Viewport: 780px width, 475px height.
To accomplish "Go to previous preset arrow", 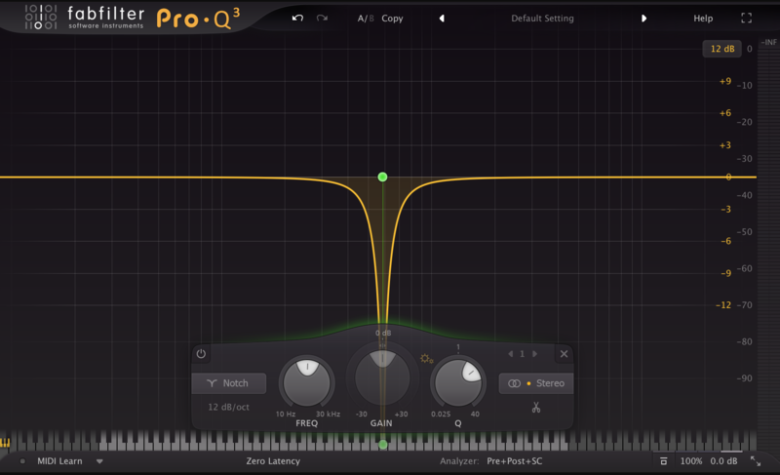I will [442, 18].
